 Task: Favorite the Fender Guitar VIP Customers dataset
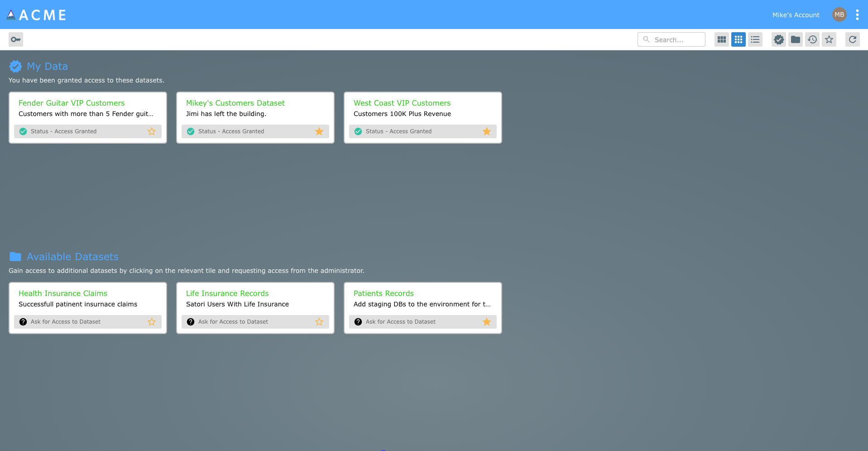[x=152, y=131]
